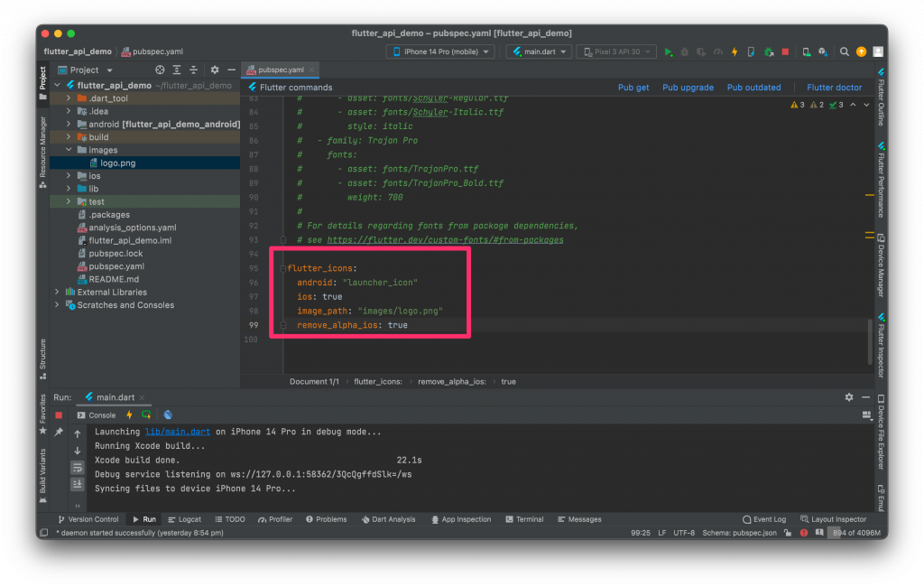Click the Select Opened File target icon
This screenshot has height=587, width=924.
(x=160, y=70)
